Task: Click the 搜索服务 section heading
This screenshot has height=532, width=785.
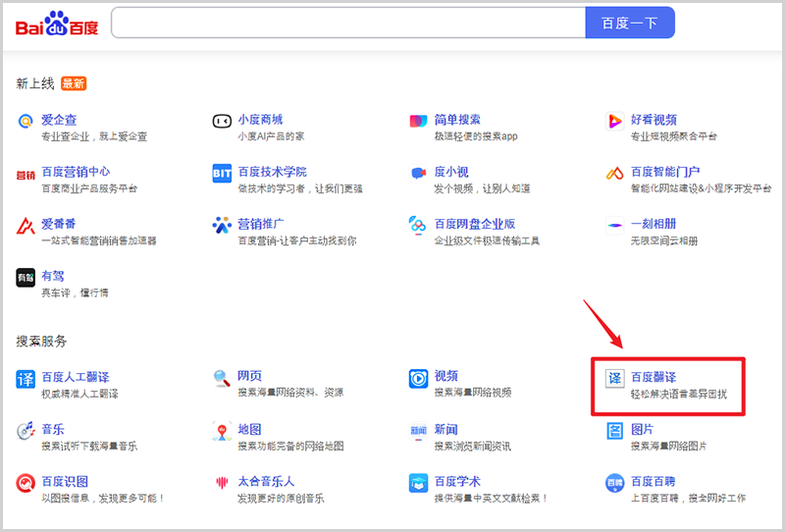Action: click(41, 342)
